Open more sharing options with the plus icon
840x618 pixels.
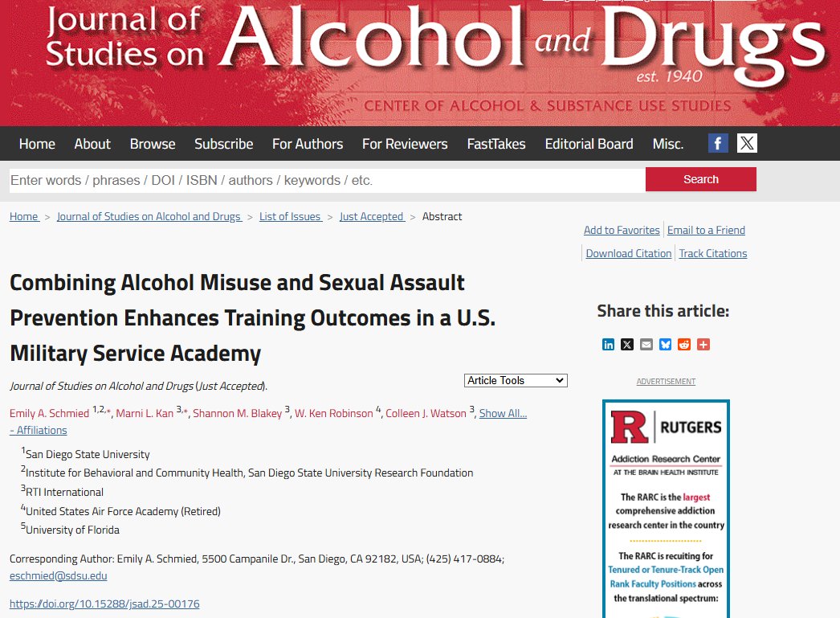[x=703, y=344]
